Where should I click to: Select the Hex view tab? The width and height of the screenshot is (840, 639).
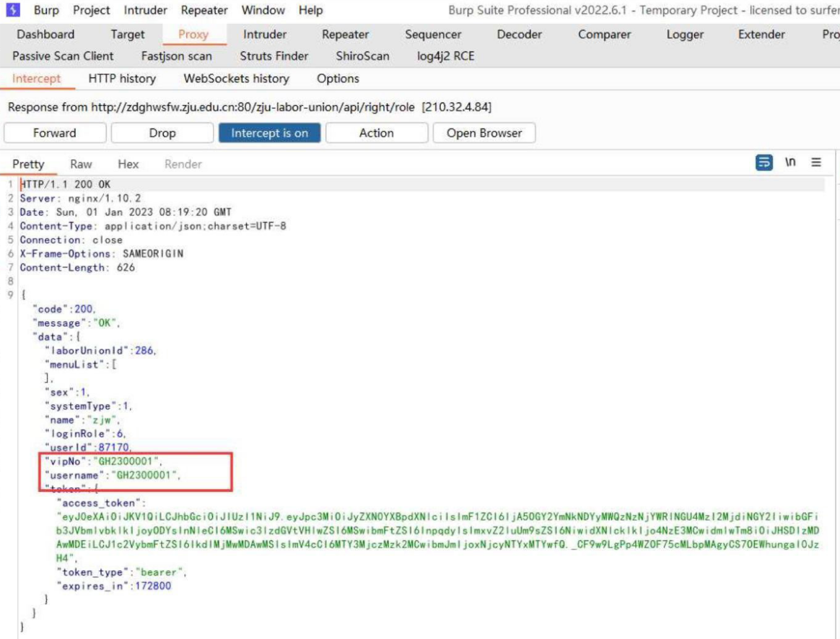click(128, 164)
